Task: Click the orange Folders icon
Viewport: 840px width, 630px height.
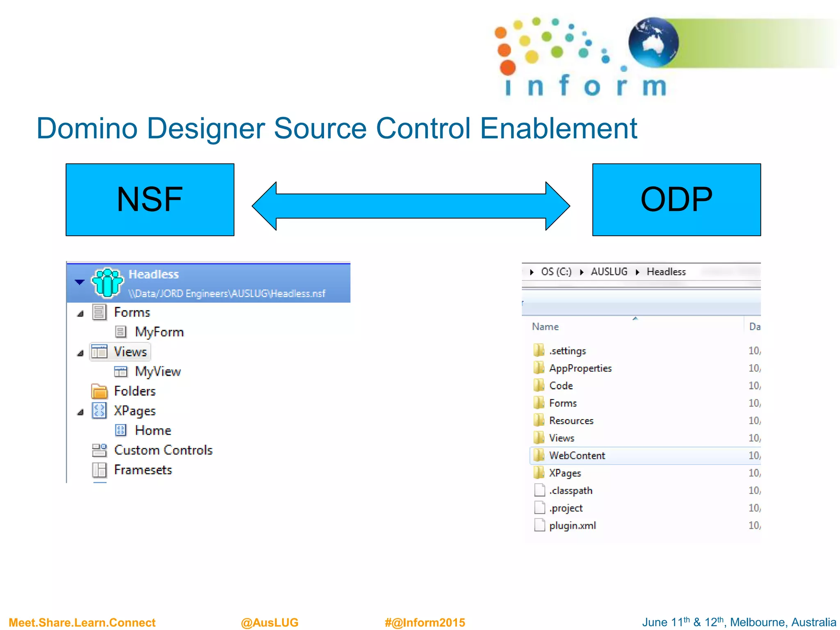Action: tap(99, 391)
